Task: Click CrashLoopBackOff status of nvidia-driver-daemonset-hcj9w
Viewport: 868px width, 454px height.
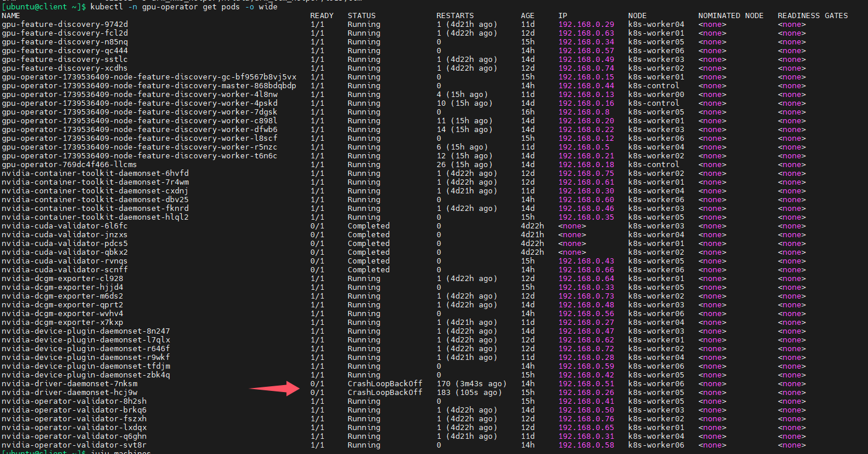Action: click(385, 392)
